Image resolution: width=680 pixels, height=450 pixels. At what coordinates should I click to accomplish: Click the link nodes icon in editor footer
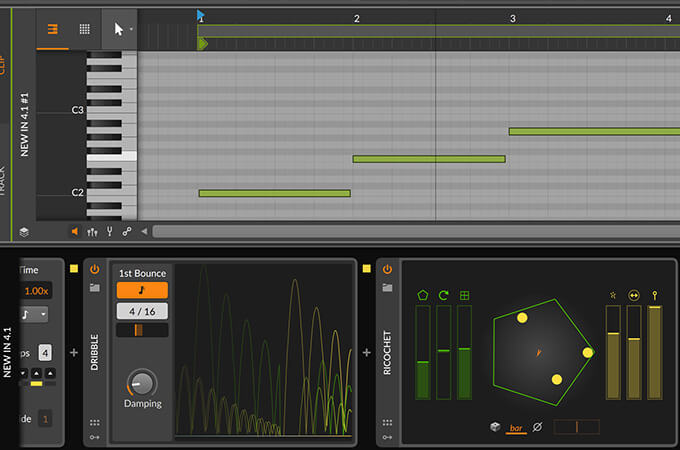click(x=127, y=232)
